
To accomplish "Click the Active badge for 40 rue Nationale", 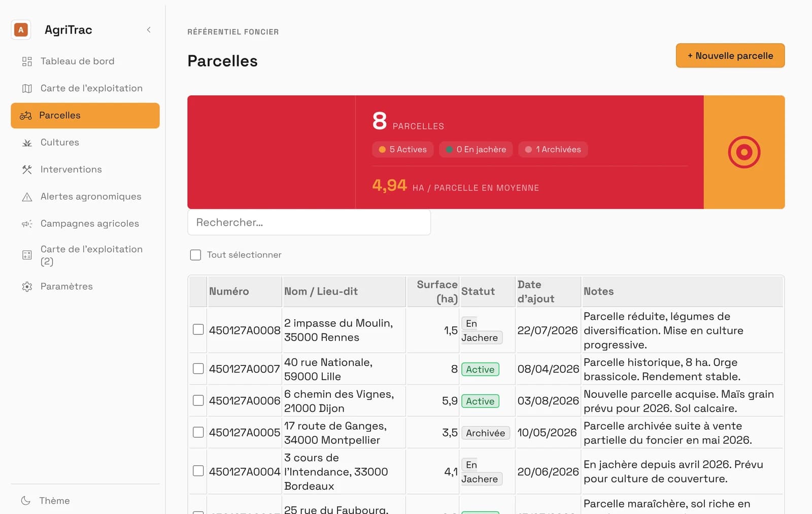I will point(480,369).
